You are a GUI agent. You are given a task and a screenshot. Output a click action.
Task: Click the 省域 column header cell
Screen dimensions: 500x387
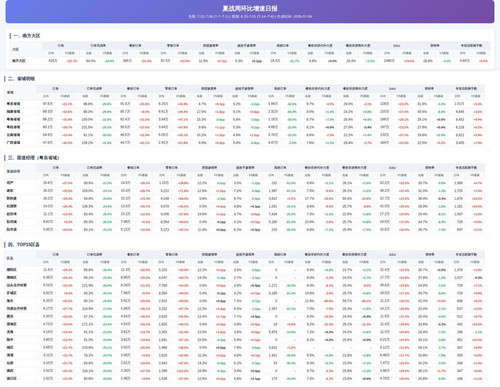[x=10, y=92]
